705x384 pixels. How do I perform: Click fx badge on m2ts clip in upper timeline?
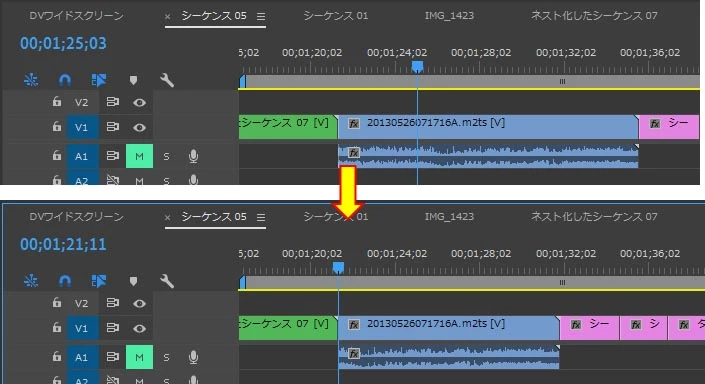354,124
